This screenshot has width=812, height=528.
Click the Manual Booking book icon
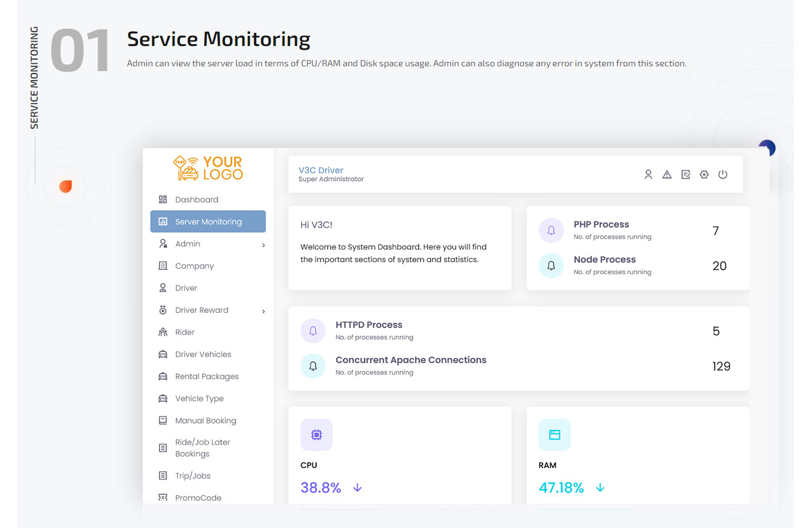(x=163, y=420)
